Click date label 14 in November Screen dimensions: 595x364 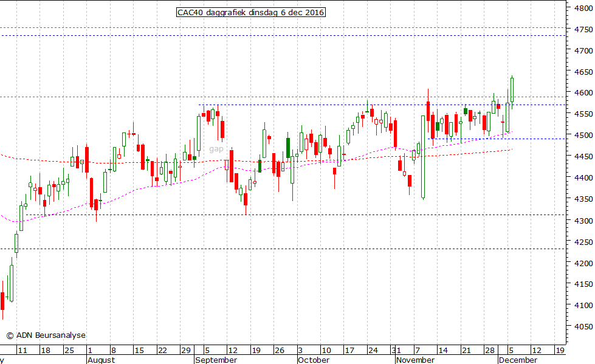pyautogui.click(x=443, y=351)
